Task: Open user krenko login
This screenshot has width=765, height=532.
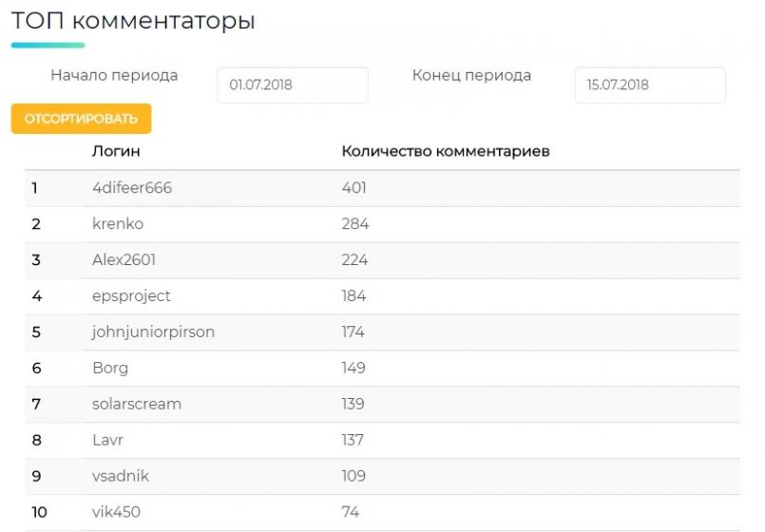Action: coord(118,224)
